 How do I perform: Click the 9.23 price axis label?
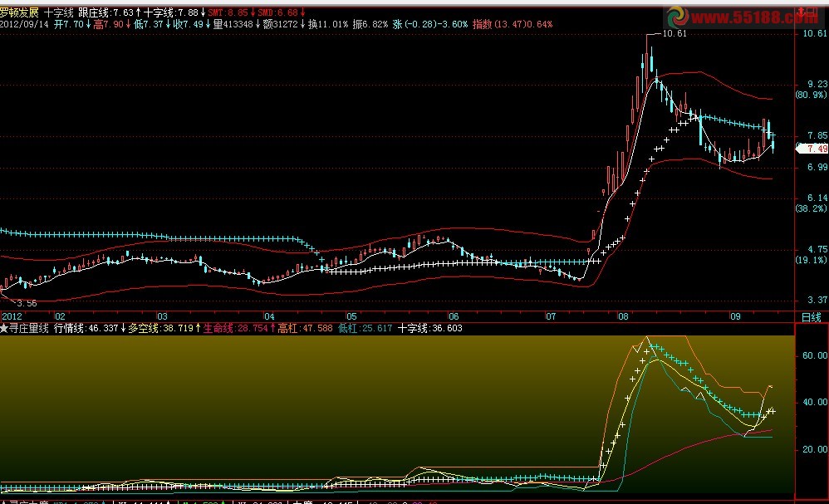click(812, 84)
